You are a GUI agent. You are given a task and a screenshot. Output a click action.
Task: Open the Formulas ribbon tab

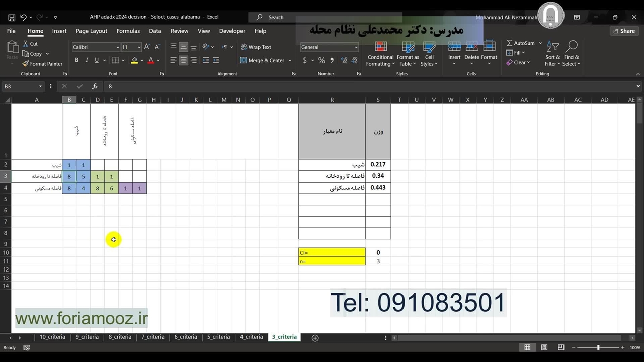[128, 31]
